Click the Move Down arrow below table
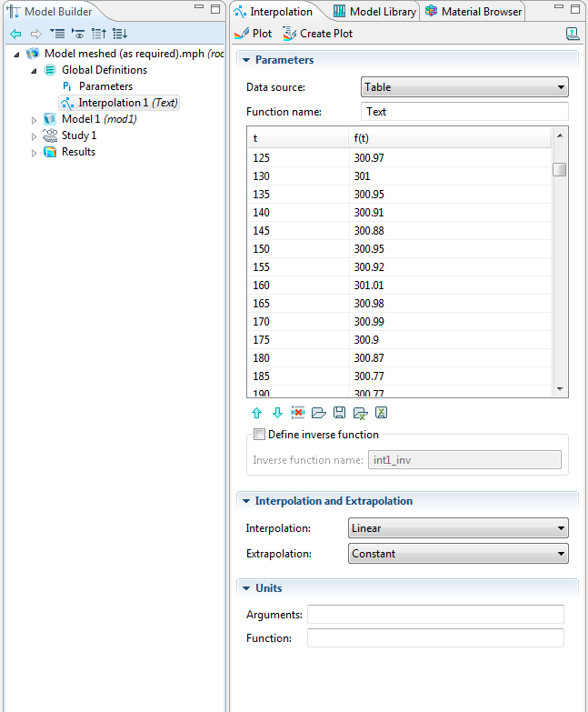This screenshot has width=588, height=712. [x=277, y=413]
